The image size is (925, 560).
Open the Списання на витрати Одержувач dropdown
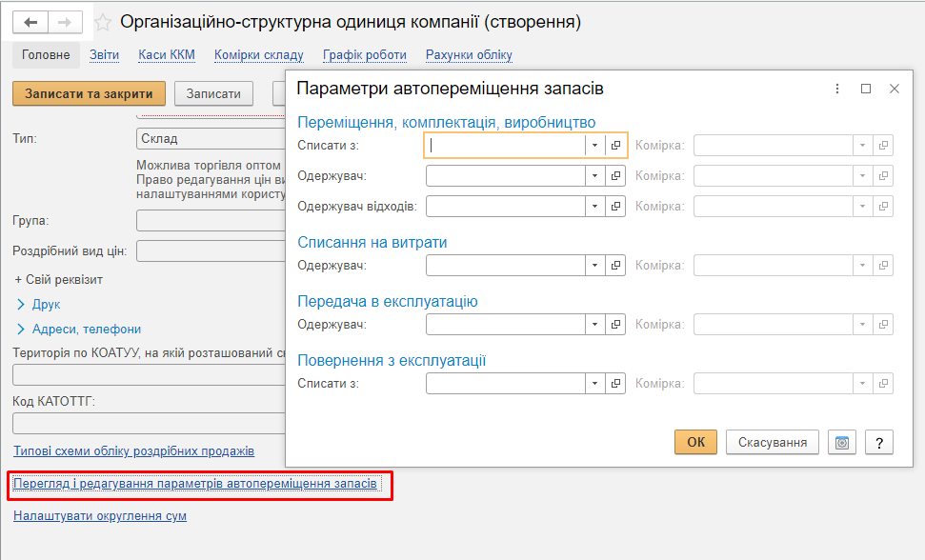pos(594,266)
